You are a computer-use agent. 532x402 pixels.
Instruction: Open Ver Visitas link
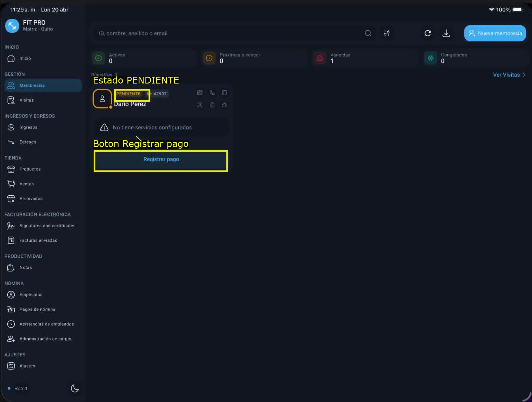click(509, 75)
